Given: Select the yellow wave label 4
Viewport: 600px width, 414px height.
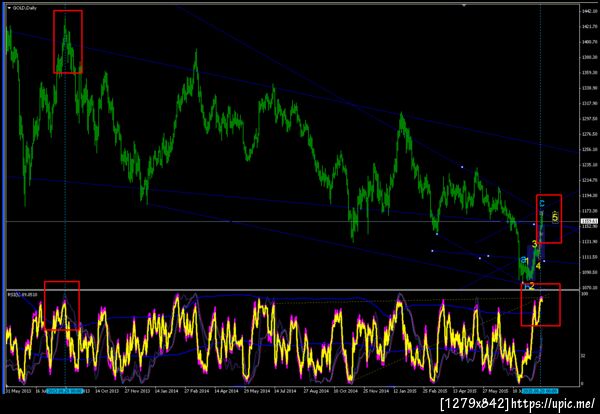Looking at the screenshot, I should [538, 266].
